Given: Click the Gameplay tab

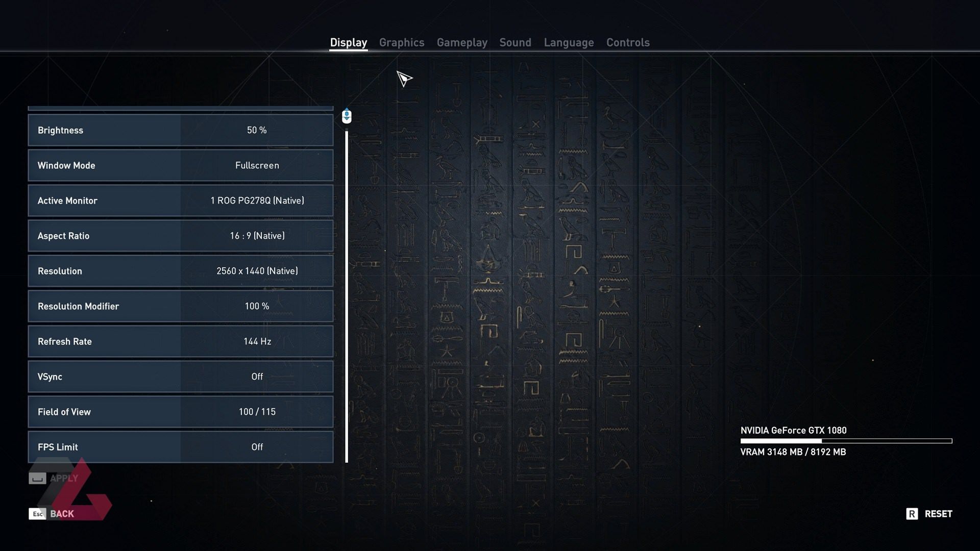Looking at the screenshot, I should pos(461,42).
